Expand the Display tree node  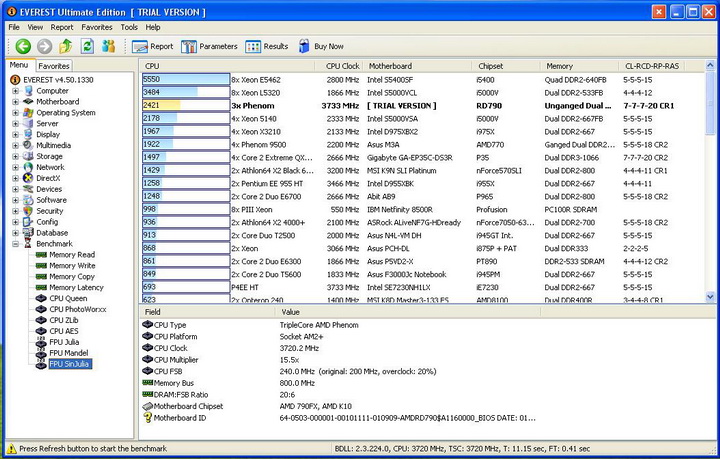(x=15, y=135)
